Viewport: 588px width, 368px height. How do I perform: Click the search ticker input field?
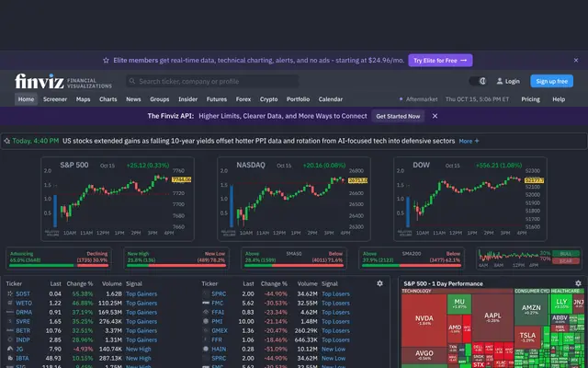[212, 81]
